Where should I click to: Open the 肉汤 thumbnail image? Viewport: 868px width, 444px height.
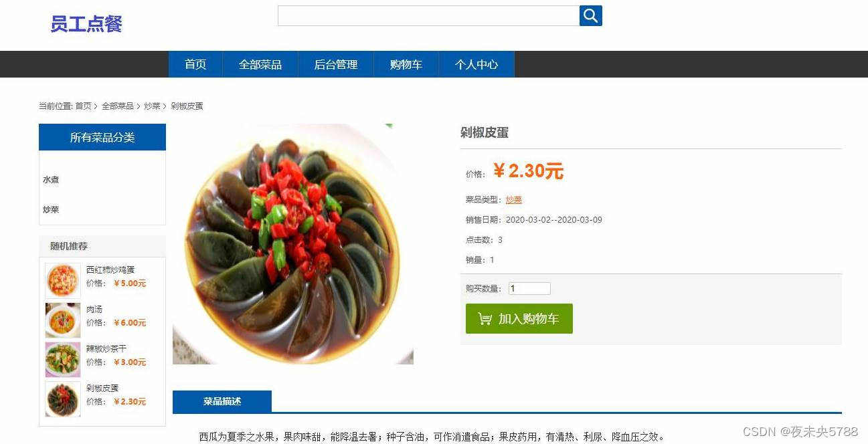coord(63,320)
